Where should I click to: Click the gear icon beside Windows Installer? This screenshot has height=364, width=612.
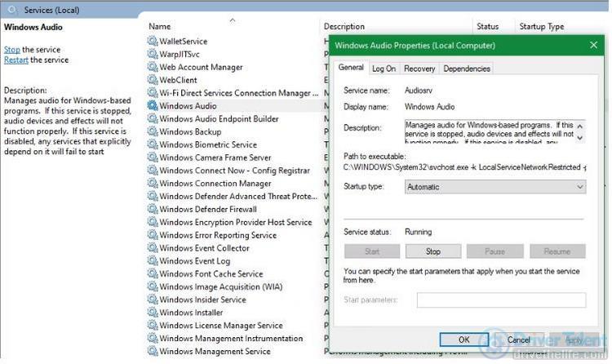153,312
